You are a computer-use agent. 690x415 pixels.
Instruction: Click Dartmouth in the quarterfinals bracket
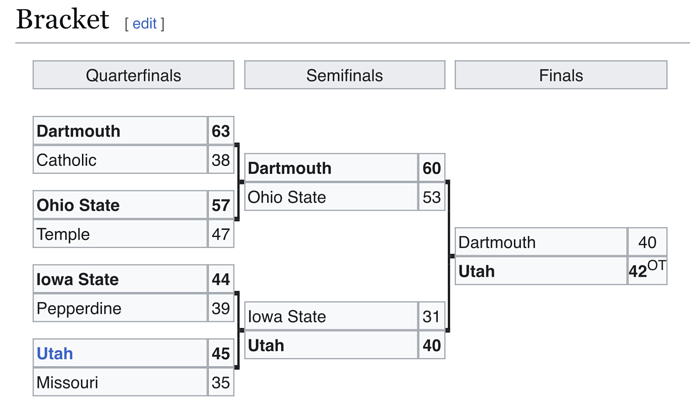[x=120, y=131]
